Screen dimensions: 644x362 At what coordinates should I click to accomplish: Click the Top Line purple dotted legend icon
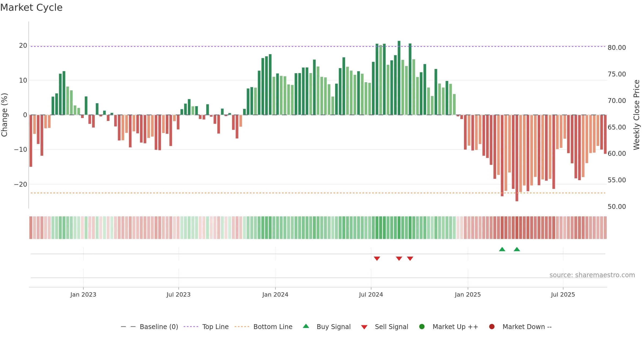coord(191,327)
